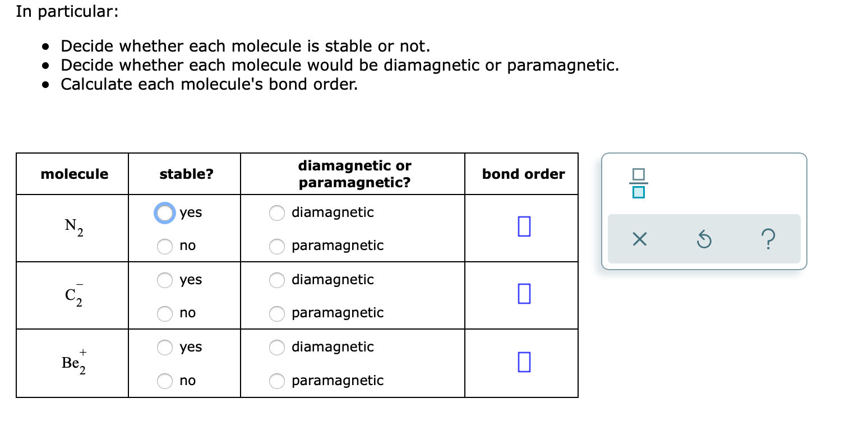Screen dimensions: 868x426
Task: Select 'yes' for C2- stability
Action: click(165, 280)
